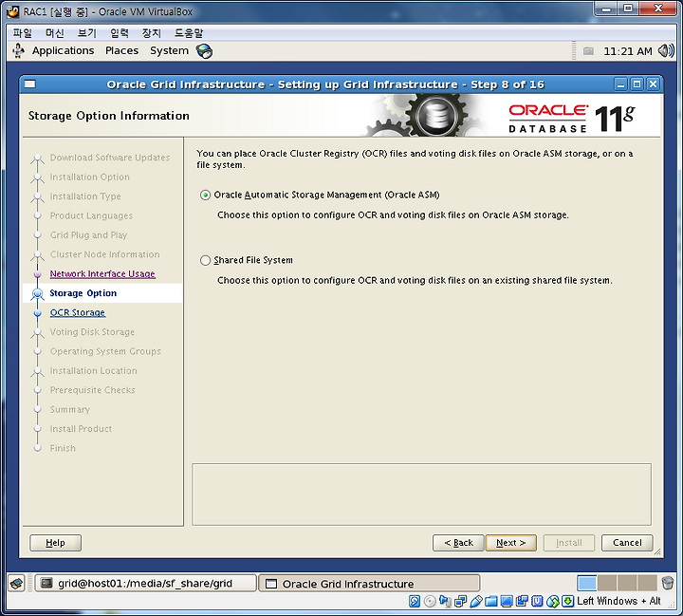The height and width of the screenshot is (616, 683).
Task: Switch to the grid@host01 terminal taskbar button
Action: coord(145,584)
